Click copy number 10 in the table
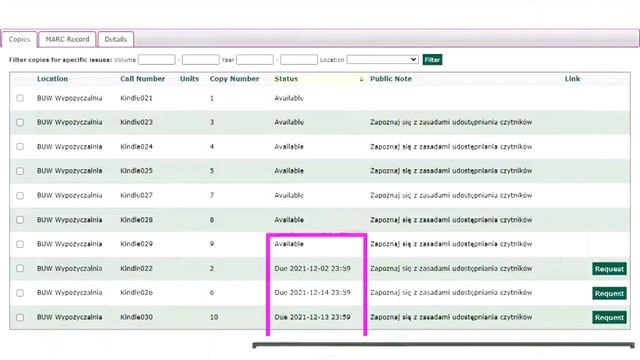 pos(214,317)
